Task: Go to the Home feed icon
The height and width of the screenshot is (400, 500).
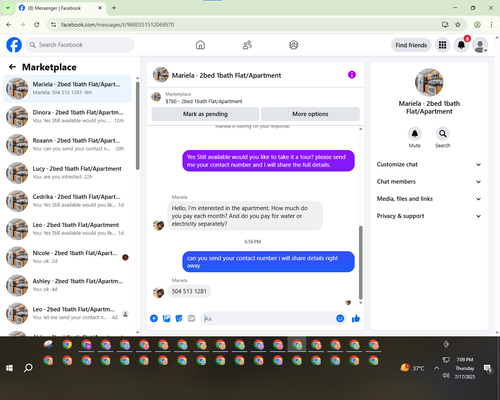Action: (x=200, y=45)
